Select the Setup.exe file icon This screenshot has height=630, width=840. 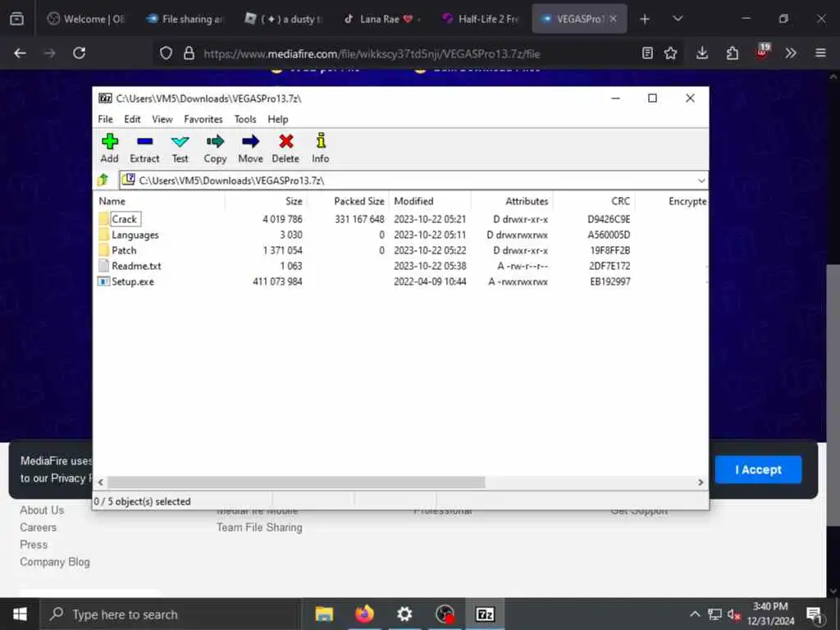[x=104, y=281]
